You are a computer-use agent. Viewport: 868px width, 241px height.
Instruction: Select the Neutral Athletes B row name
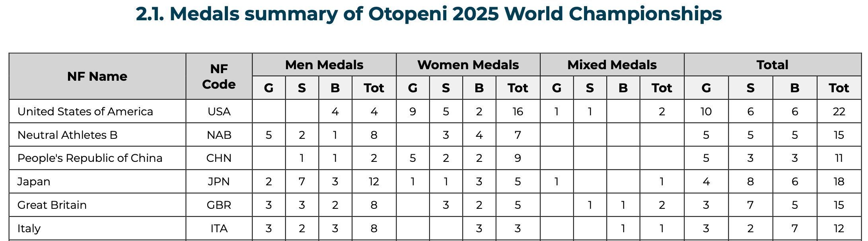point(68,135)
